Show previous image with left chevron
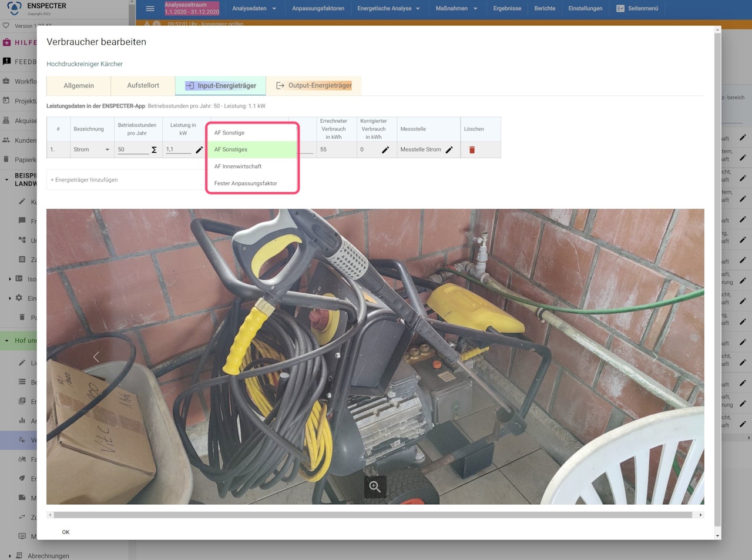Viewport: 752px width, 560px height. 96,357
